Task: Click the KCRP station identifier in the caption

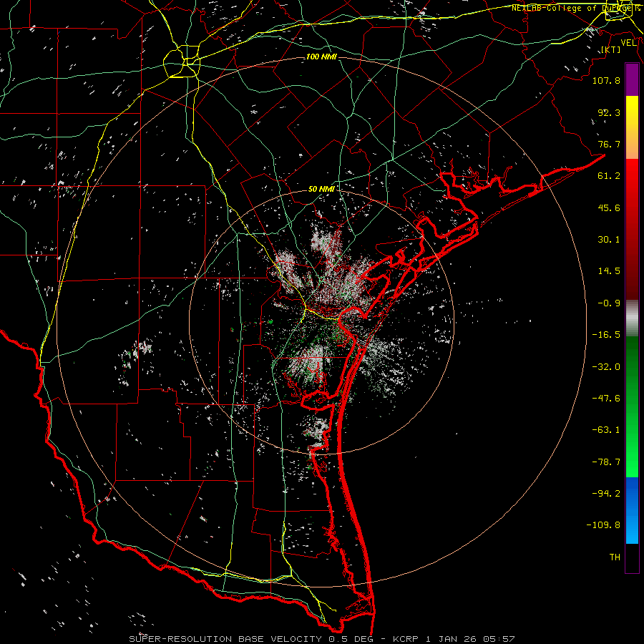Action: click(406, 639)
